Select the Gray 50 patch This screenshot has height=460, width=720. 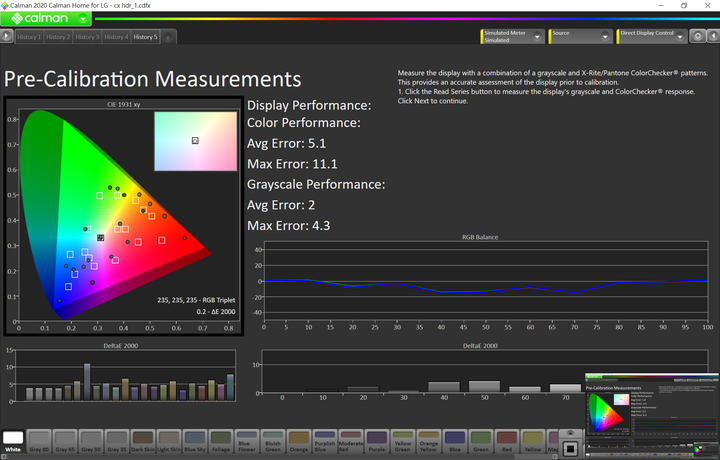pos(91,442)
